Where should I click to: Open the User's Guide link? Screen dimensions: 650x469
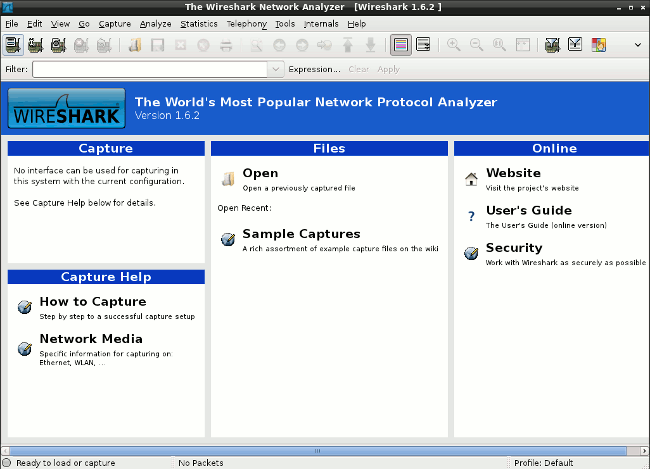click(x=529, y=210)
